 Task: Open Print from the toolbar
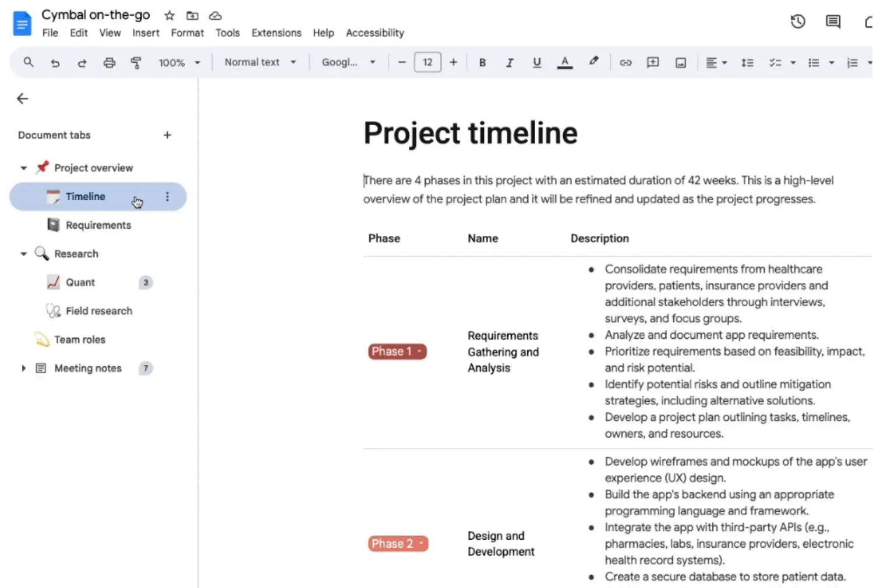(109, 62)
